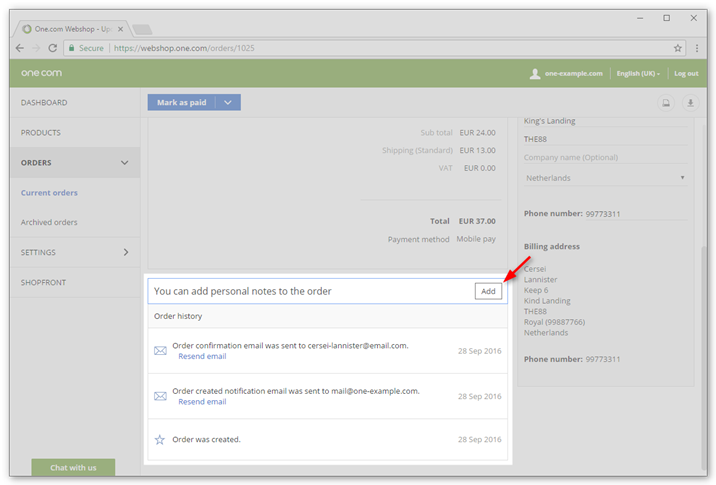Open DASHBOARD in sidebar

click(x=44, y=103)
